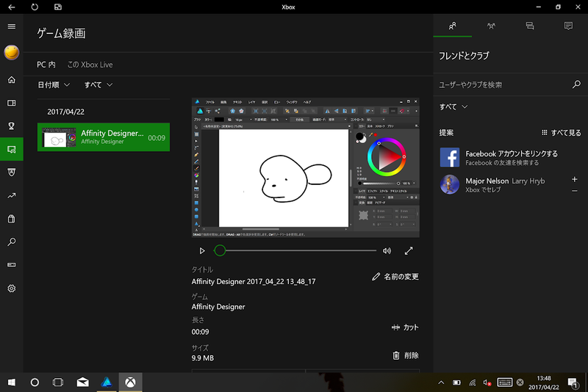588x392 pixels.
Task: Switch to the この Xbox Live tab
Action: [90, 65]
